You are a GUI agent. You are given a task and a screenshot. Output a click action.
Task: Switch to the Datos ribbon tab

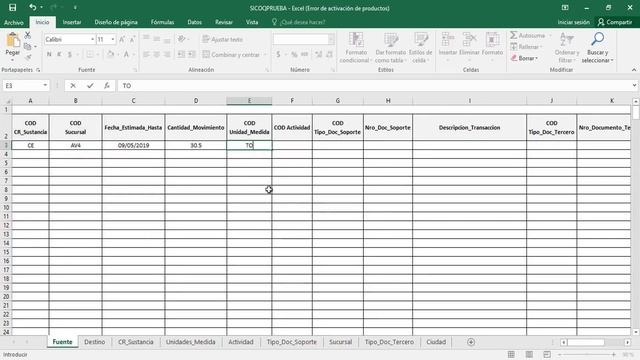(x=195, y=22)
